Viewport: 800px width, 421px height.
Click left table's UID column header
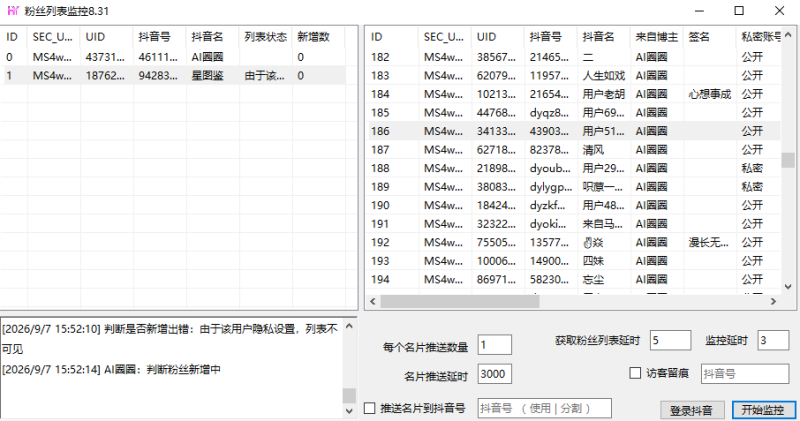[107, 37]
